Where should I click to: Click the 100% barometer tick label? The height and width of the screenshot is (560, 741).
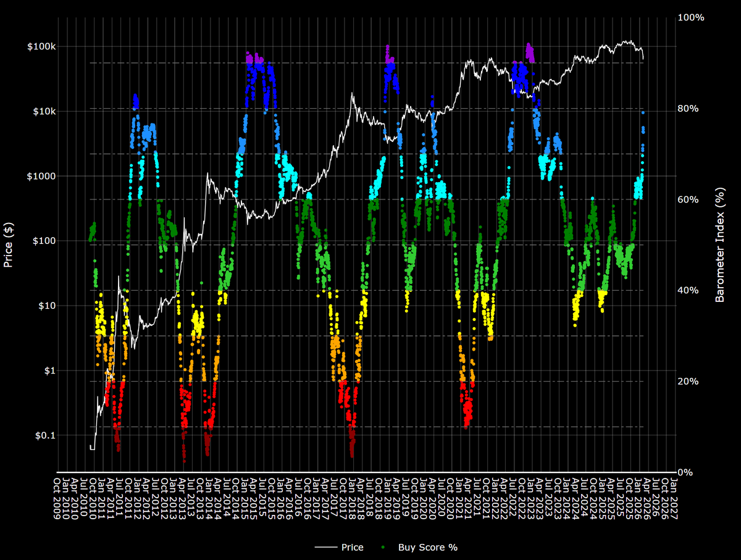point(690,17)
